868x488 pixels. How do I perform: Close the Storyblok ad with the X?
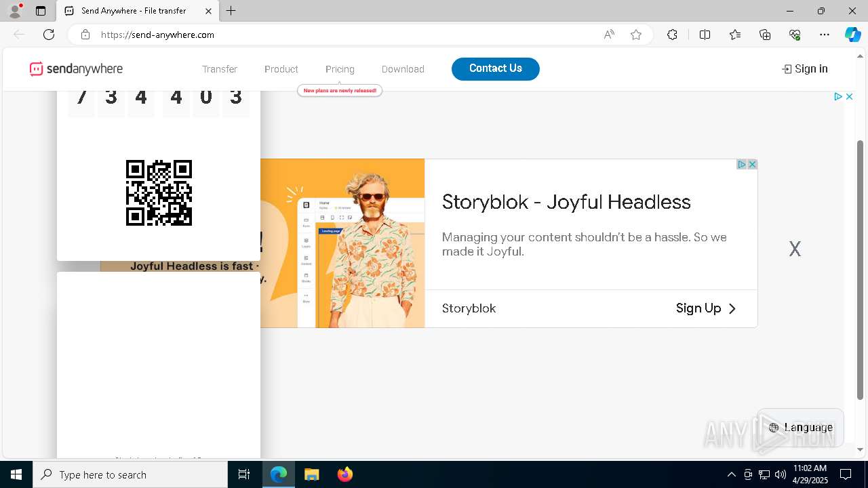point(795,249)
